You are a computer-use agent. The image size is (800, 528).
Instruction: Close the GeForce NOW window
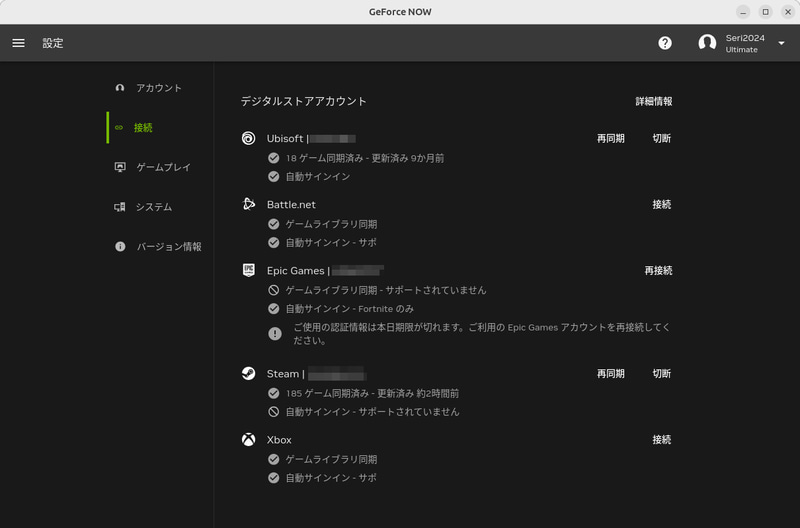pos(788,12)
